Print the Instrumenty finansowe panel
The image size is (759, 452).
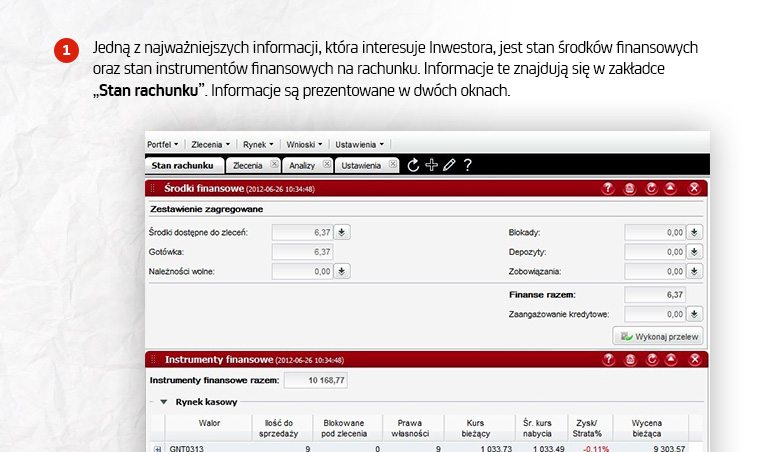630,359
